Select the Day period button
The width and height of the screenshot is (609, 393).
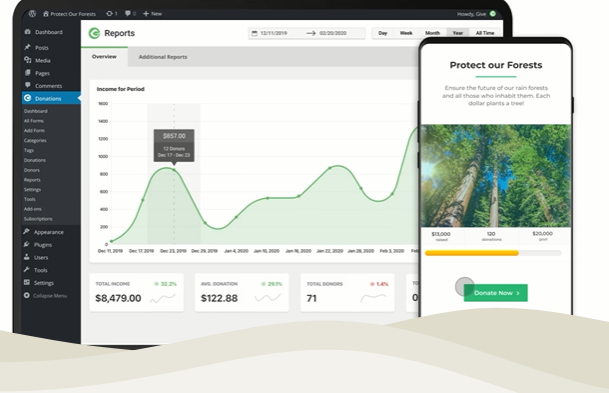[383, 33]
